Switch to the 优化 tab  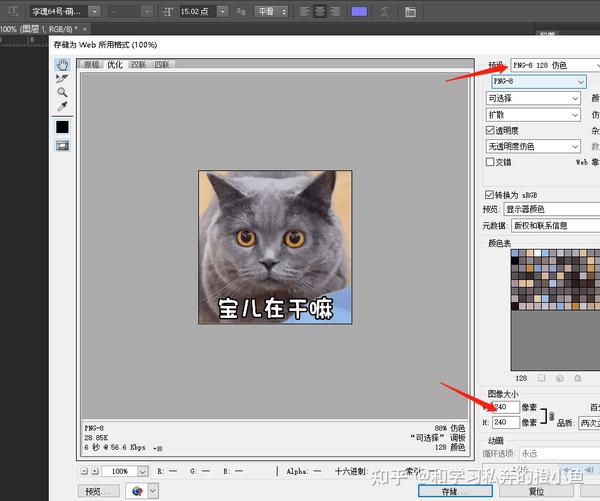pos(115,64)
